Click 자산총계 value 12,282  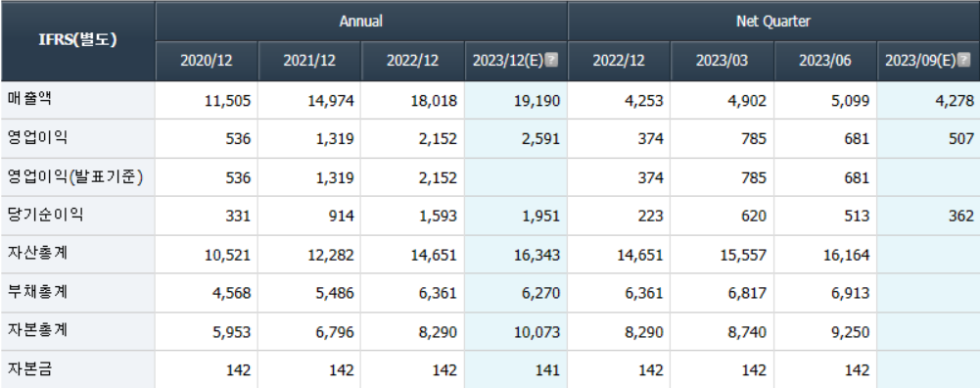click(331, 256)
